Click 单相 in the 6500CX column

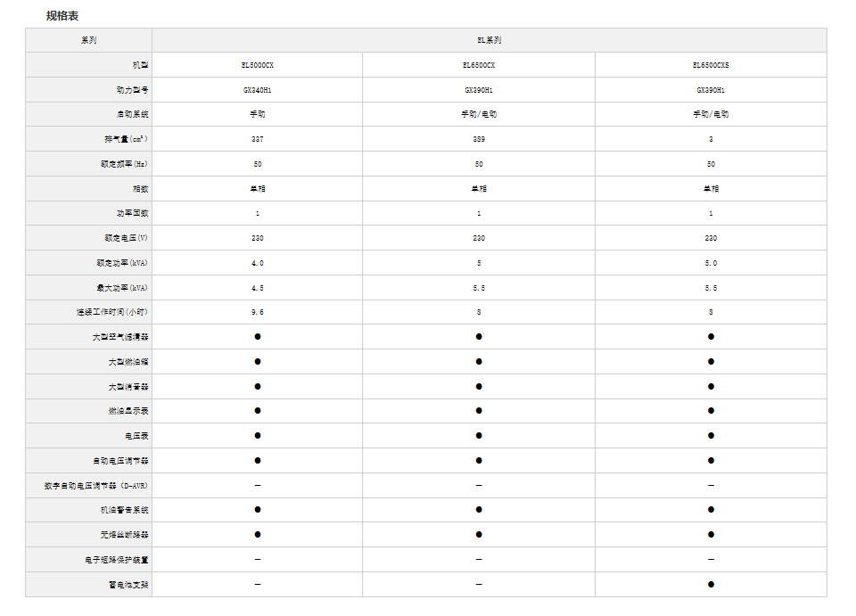pos(479,189)
